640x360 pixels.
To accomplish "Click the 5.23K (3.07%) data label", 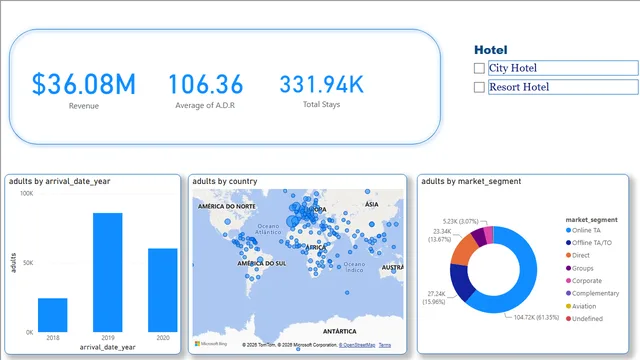I will (x=460, y=221).
